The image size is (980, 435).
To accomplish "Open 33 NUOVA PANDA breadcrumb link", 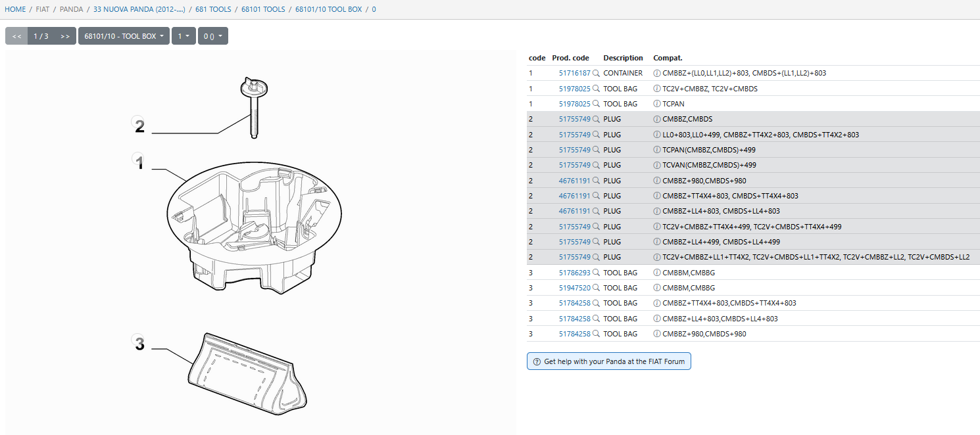I will click(139, 9).
